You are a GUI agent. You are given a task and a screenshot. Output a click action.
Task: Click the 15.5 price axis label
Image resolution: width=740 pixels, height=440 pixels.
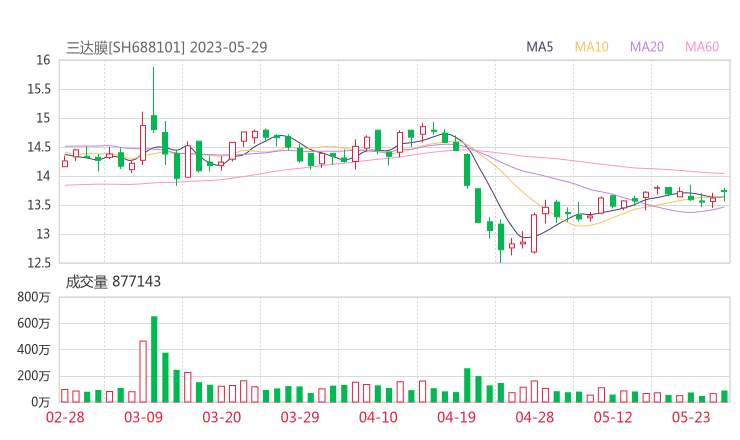[39, 89]
